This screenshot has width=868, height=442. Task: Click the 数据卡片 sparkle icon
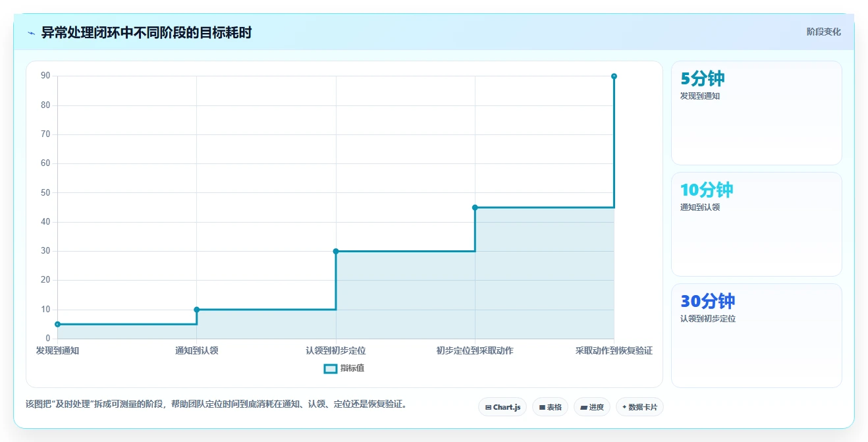coord(624,407)
